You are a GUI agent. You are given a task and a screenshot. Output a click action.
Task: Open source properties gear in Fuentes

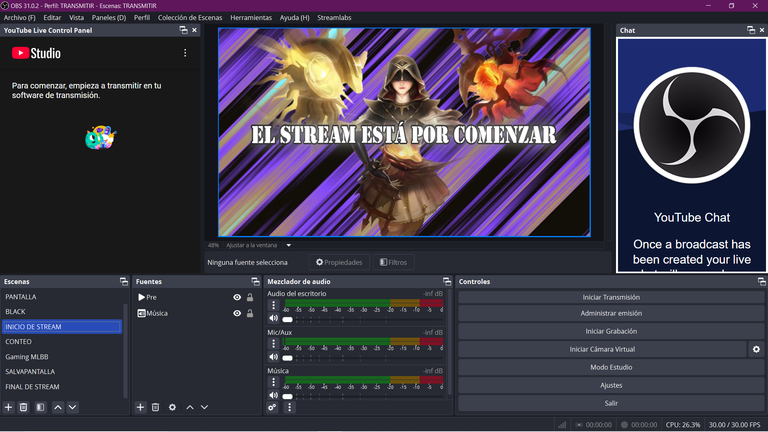[x=172, y=407]
